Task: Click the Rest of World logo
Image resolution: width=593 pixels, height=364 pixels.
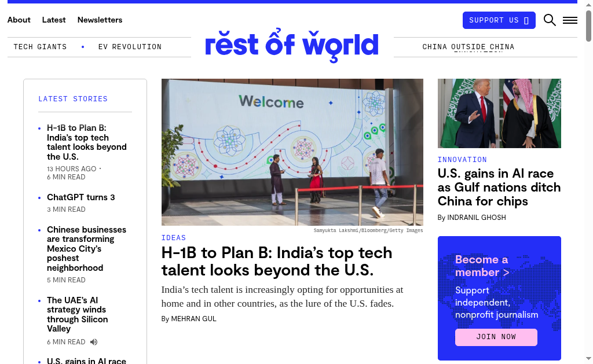Action: coord(292,45)
